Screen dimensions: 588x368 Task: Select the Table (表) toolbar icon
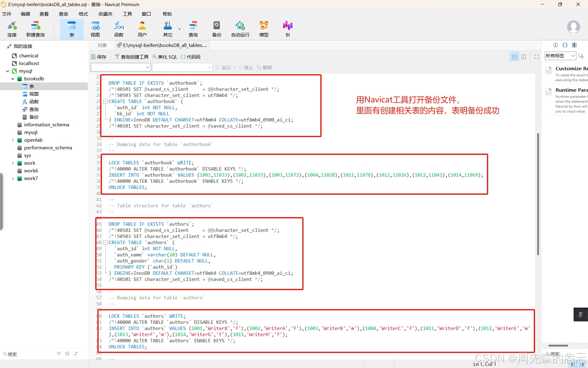point(72,29)
